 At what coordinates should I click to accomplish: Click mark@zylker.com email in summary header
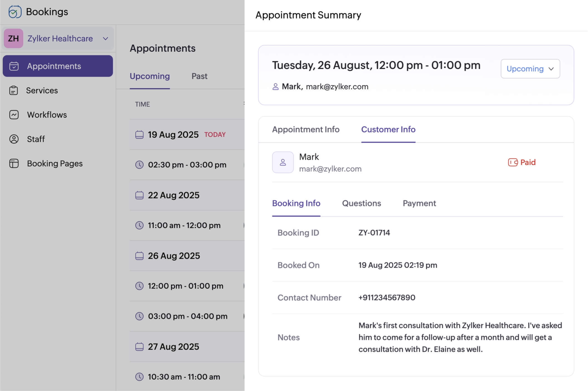(337, 87)
